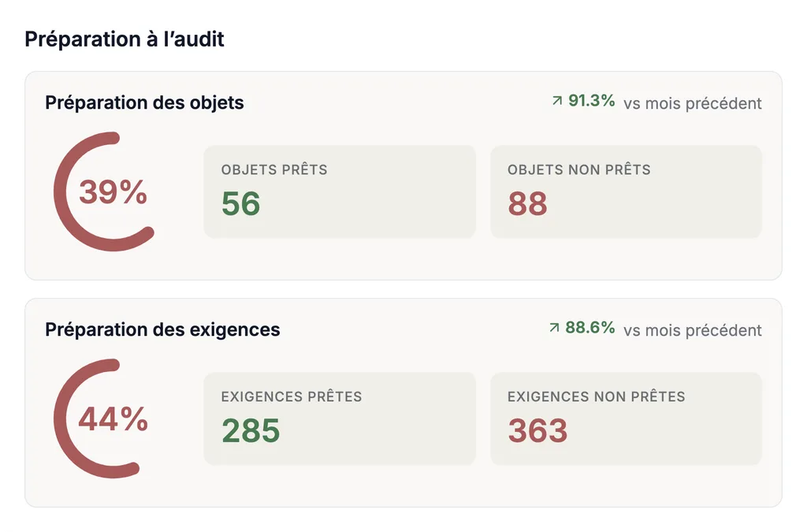Screen dimensions: 807x532
Task: Open the Objets prêts card
Action: point(340,192)
